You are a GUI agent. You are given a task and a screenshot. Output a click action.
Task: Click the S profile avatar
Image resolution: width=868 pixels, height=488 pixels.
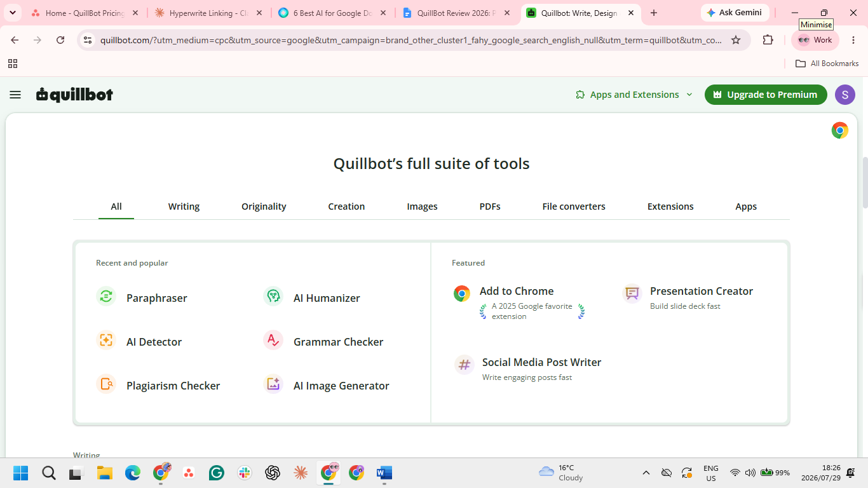[845, 95]
